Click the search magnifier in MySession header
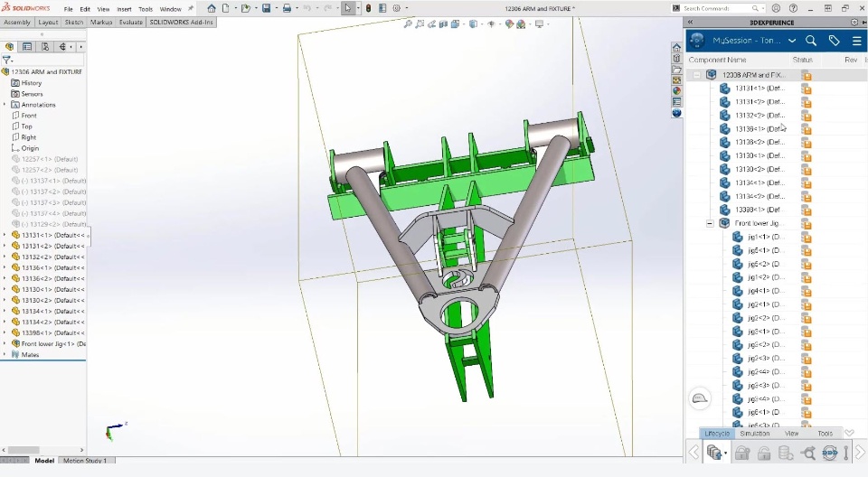This screenshot has height=477, width=868. click(x=811, y=41)
